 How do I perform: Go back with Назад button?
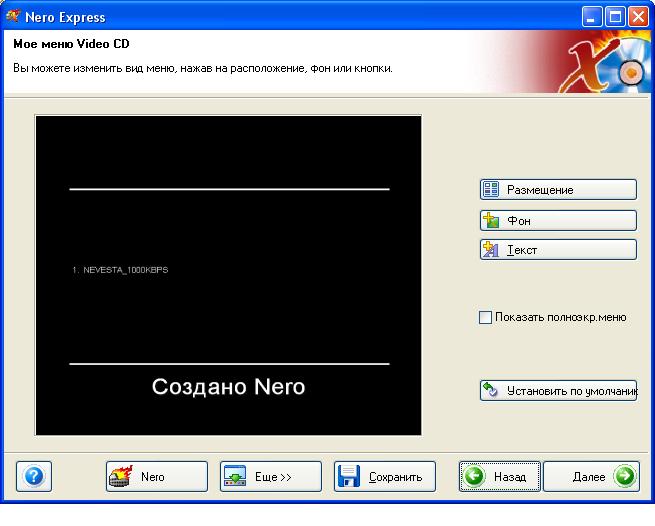[500, 476]
